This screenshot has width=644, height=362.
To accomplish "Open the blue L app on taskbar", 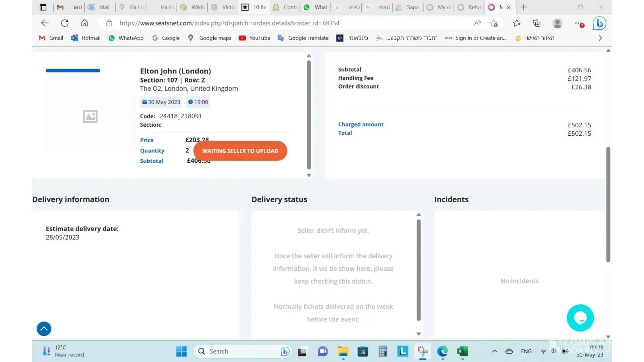I will (403, 351).
